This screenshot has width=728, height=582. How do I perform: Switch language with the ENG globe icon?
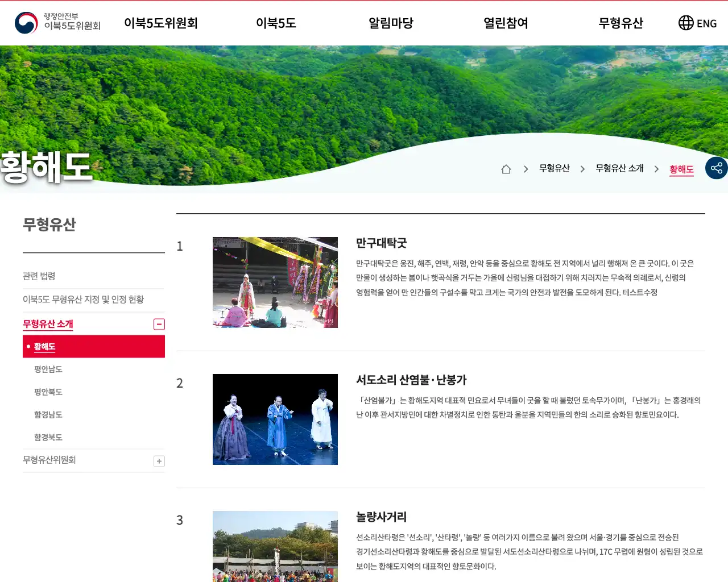point(697,23)
